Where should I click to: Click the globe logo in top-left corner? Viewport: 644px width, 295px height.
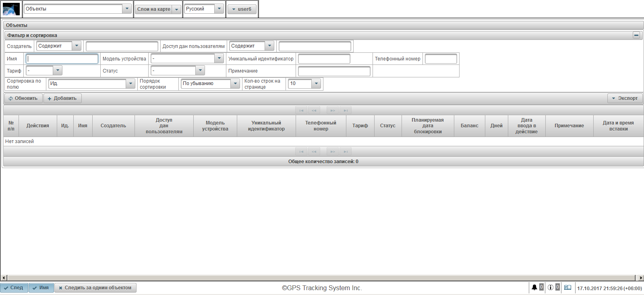click(11, 9)
